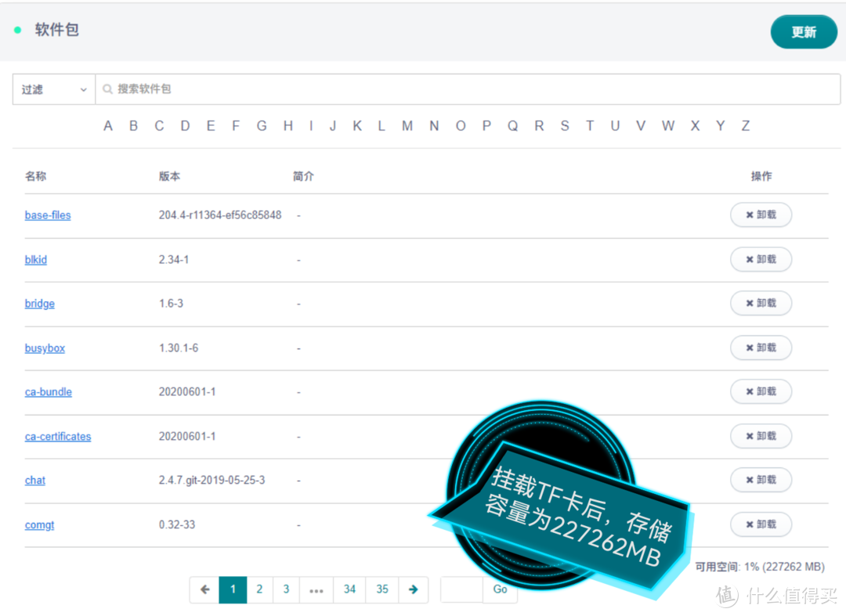Collapse the 过滤 combo box chevron
Viewport: 846px width, 616px height.
(x=85, y=88)
